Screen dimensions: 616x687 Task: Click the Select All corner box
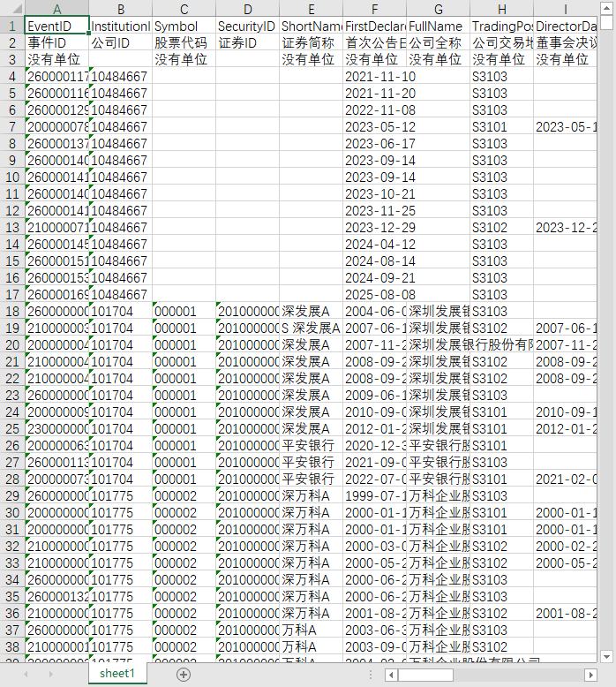(x=12, y=9)
